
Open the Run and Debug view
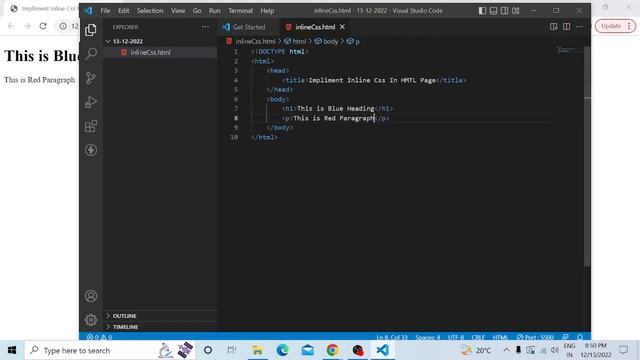tap(91, 102)
